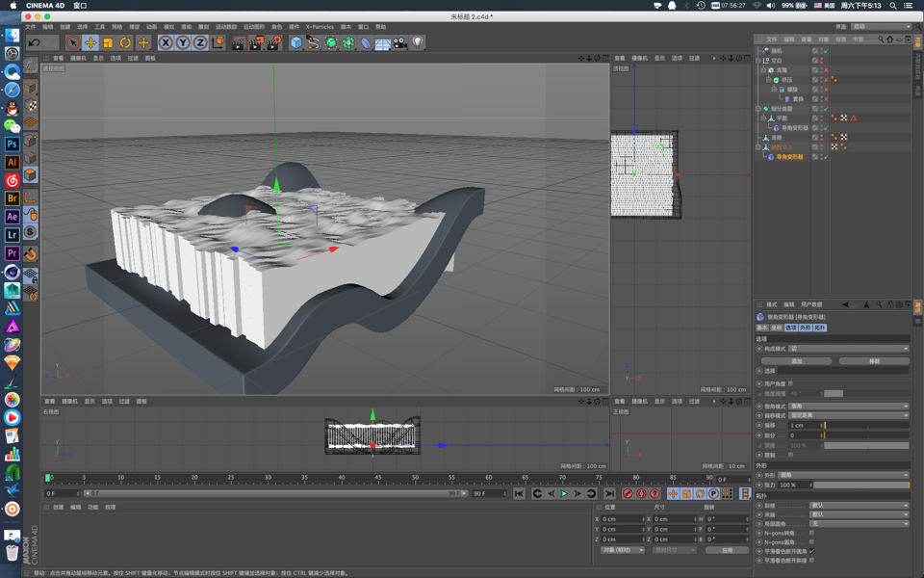Click the green array/cloner icon
924x578 pixels.
[348, 42]
